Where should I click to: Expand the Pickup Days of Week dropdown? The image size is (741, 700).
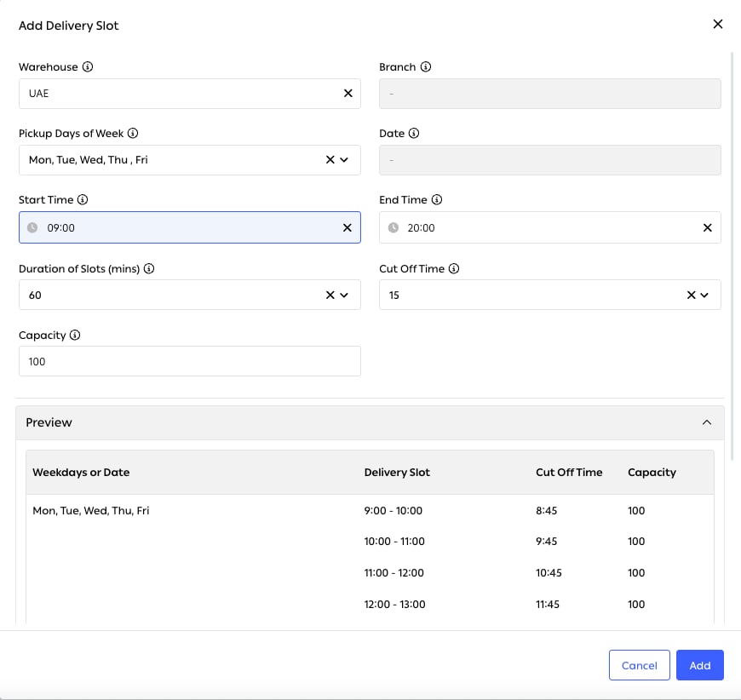[344, 160]
